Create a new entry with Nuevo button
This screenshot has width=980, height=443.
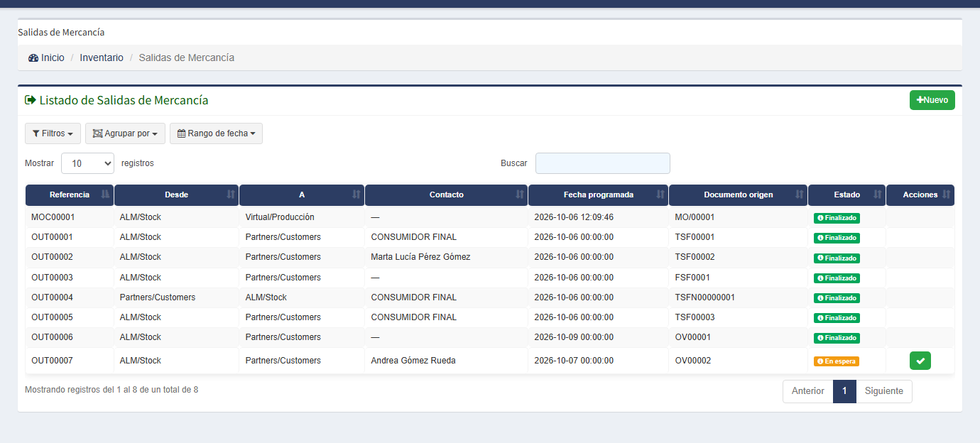pos(932,100)
